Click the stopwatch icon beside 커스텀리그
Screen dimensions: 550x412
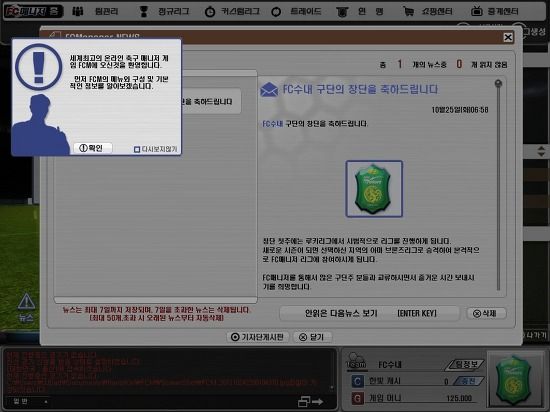pos(210,12)
